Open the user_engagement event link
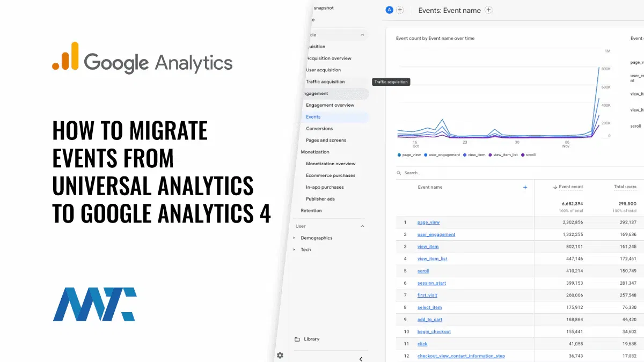 pos(436,234)
